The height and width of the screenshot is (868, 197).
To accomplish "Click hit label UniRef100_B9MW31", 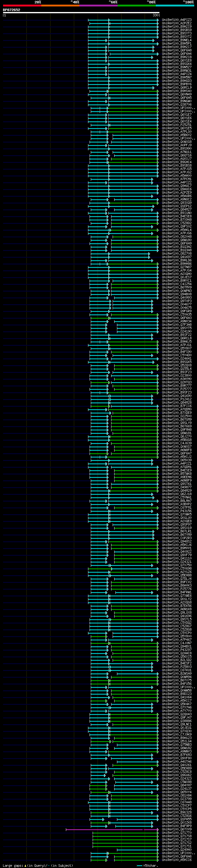I will pyautogui.click(x=177, y=71).
